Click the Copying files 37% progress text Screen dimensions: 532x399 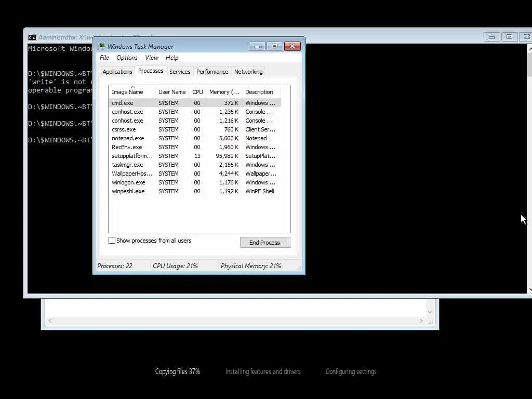178,371
